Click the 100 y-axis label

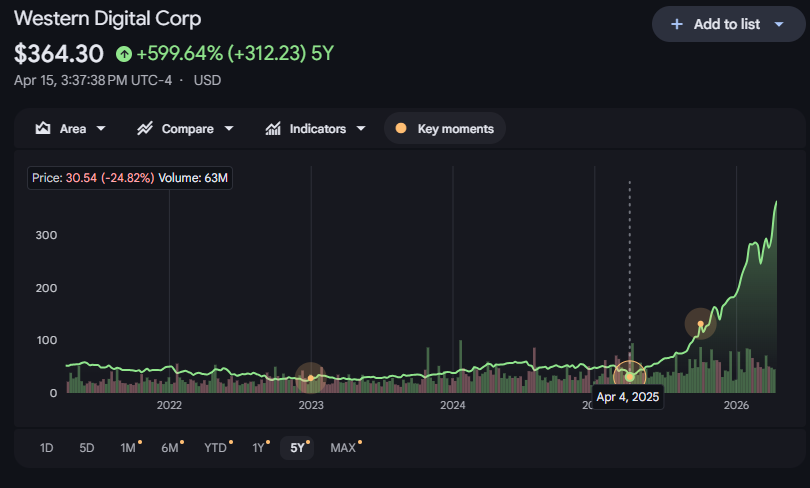(x=46, y=340)
